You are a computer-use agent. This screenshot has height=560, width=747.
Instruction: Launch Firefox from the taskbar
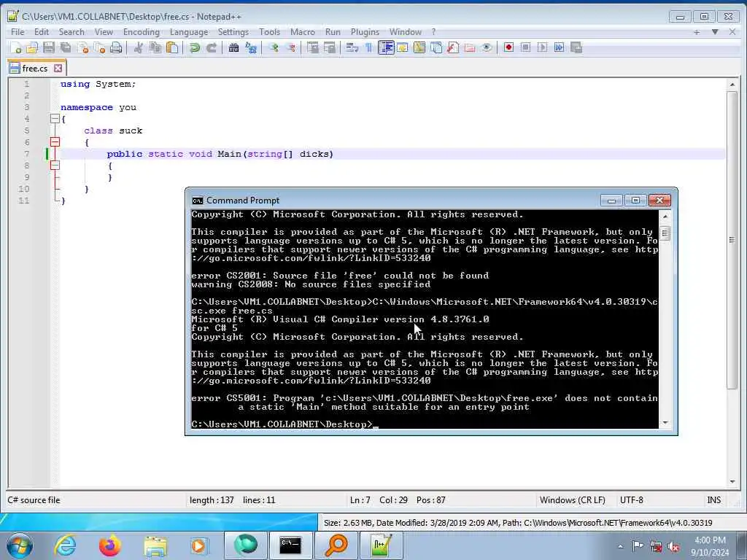point(109,545)
